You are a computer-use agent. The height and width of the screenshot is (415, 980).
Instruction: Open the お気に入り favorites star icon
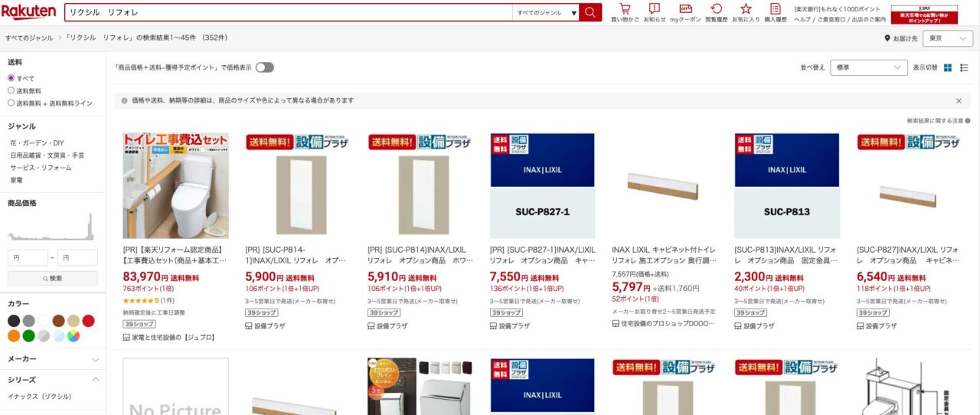[746, 12]
